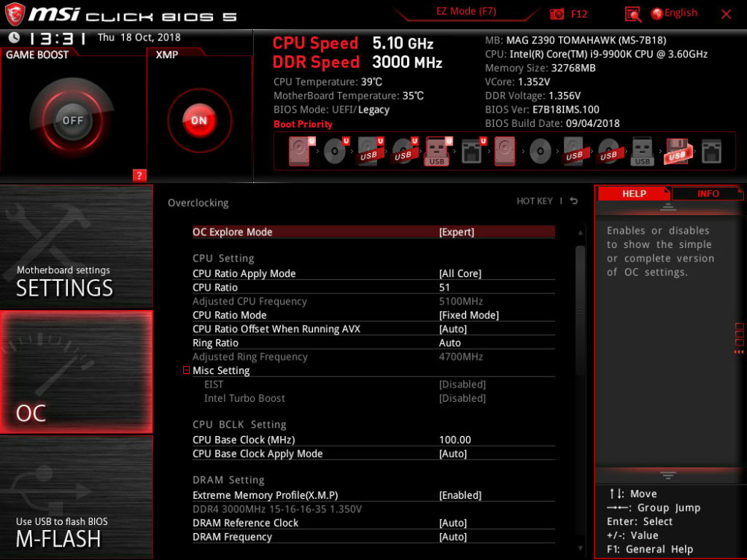
Task: Click the BIOS Ver E7B18IMS.100 text
Action: (x=542, y=110)
